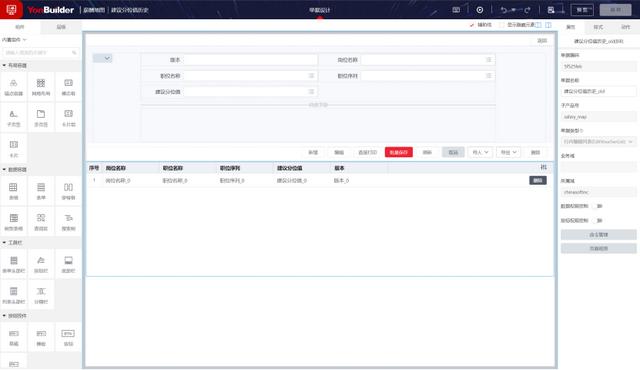The height and width of the screenshot is (370, 640).
Task: Switch to the hierarchy tab in the left panel
Action: [61, 27]
